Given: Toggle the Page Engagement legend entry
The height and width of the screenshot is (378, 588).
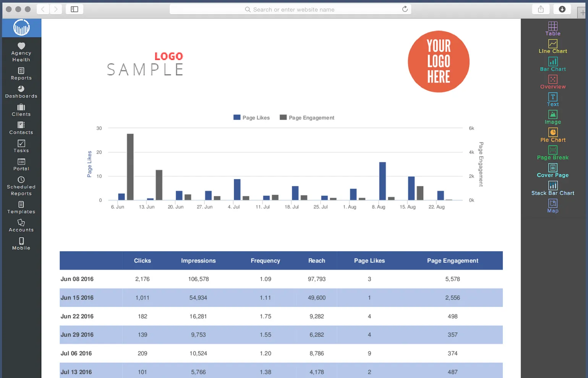Looking at the screenshot, I should tap(307, 117).
